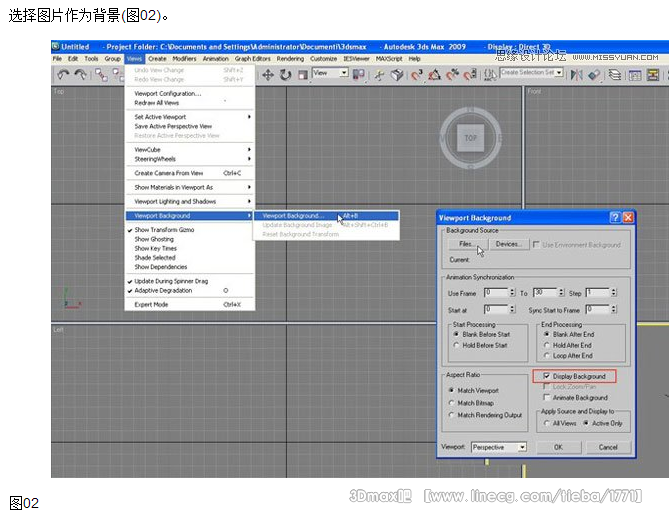Choose Viewport Background... Alt+B submenu item
This screenshot has height=513, width=671.
327,216
